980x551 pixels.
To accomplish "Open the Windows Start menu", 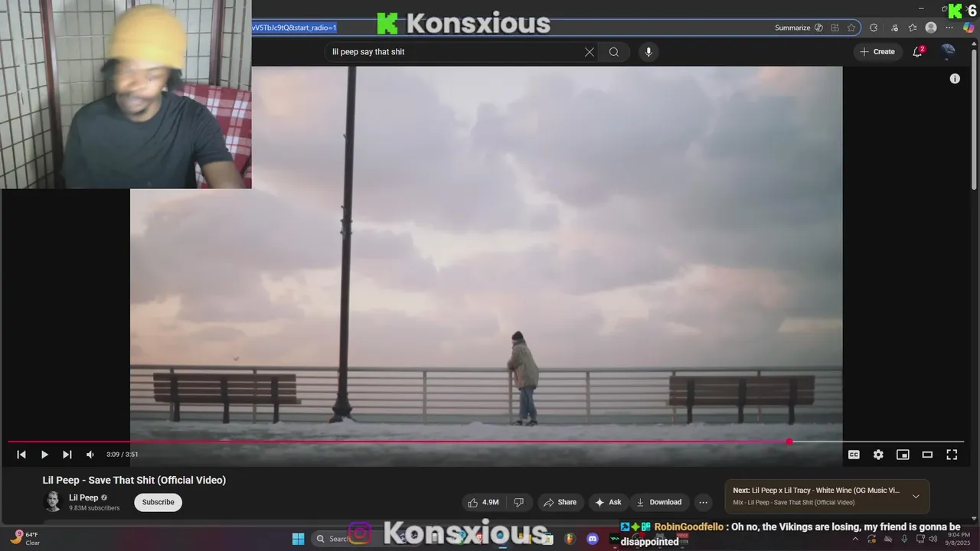I will pyautogui.click(x=298, y=539).
